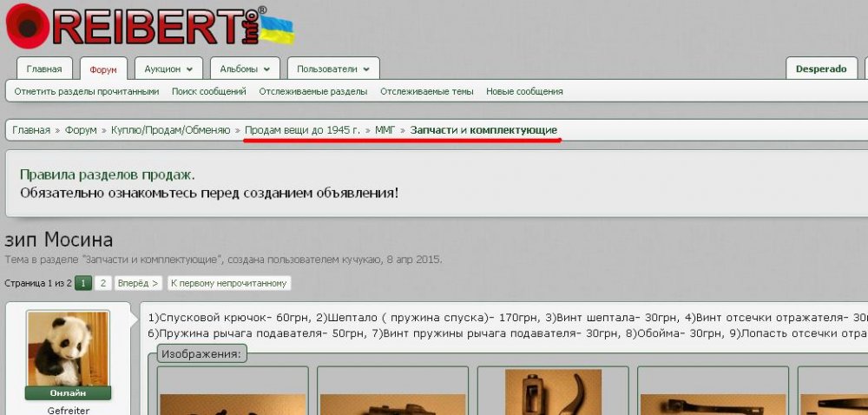Click the Вперёд > next page button
This screenshot has height=415, width=868.
point(138,283)
